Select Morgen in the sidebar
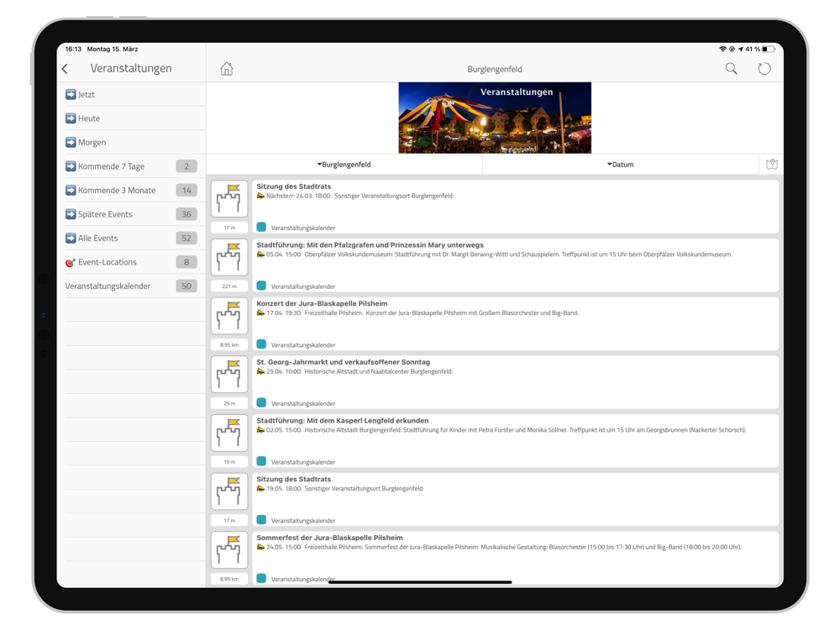The width and height of the screenshot is (840, 630). coord(131,143)
